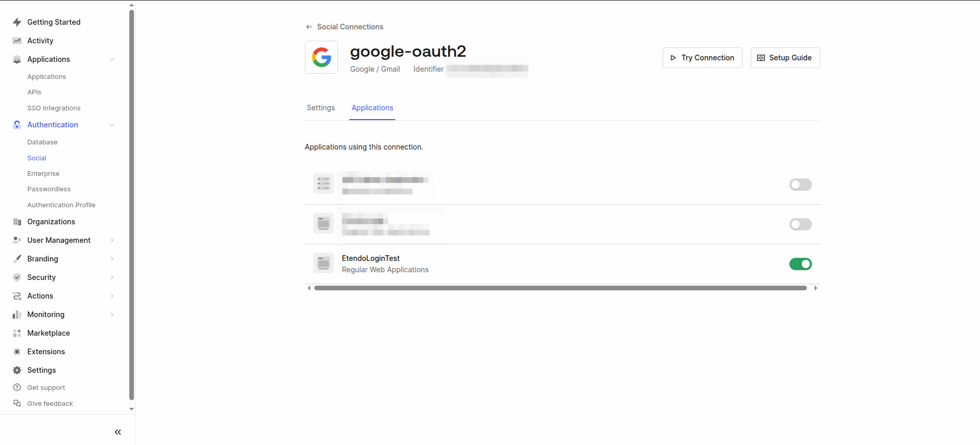Image resolution: width=980 pixels, height=445 pixels.
Task: Switch to the Settings tab
Action: (320, 108)
